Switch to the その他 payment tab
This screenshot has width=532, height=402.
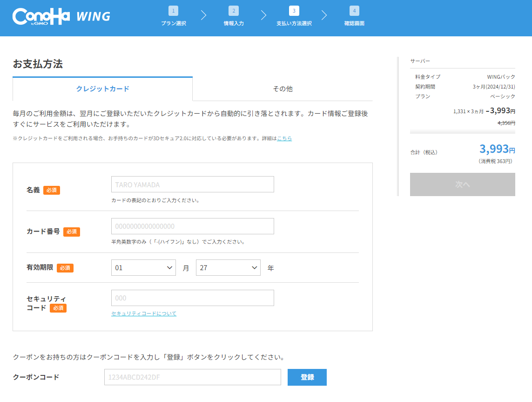point(283,89)
